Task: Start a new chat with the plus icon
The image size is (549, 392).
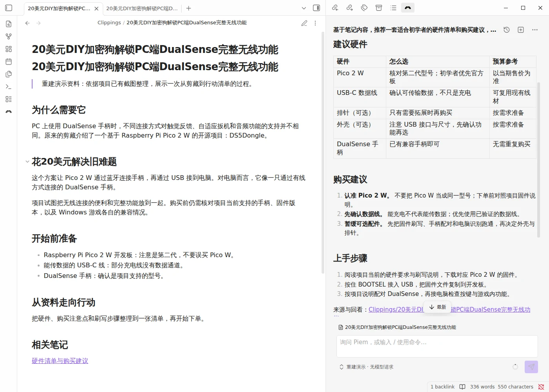Action: (x=521, y=30)
